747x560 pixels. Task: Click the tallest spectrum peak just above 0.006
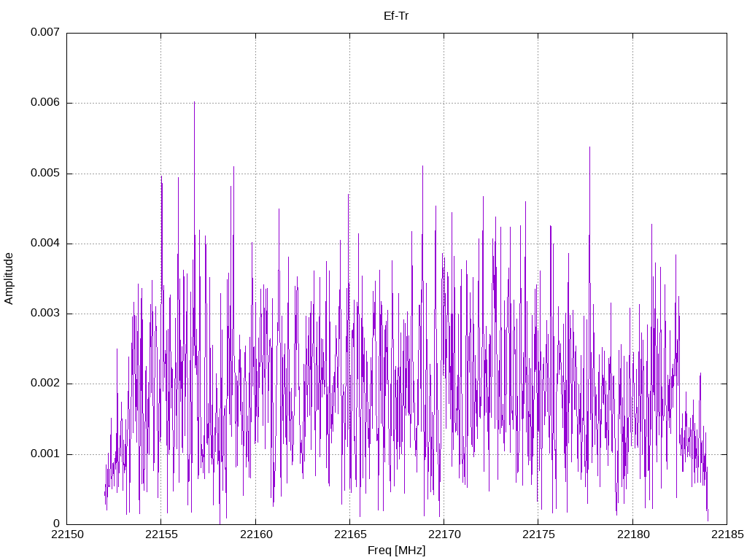pyautogui.click(x=194, y=103)
